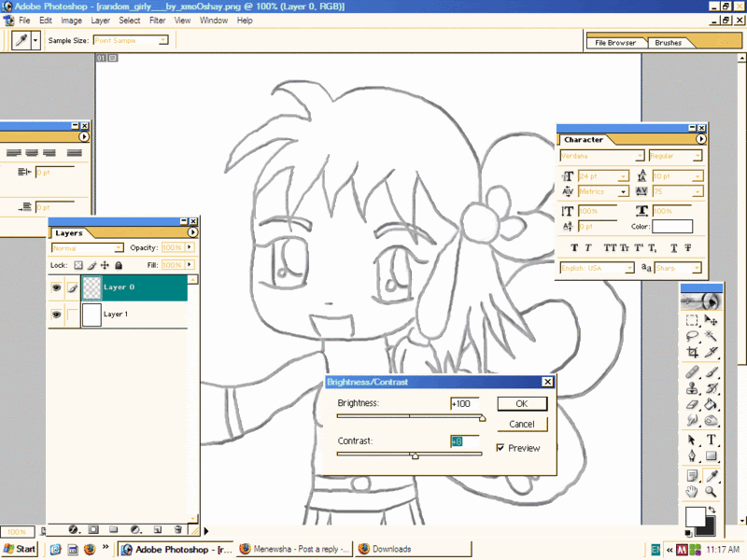The height and width of the screenshot is (560, 747).
Task: Open the Sharp anti-aliasing dropdown
Action: [x=697, y=268]
